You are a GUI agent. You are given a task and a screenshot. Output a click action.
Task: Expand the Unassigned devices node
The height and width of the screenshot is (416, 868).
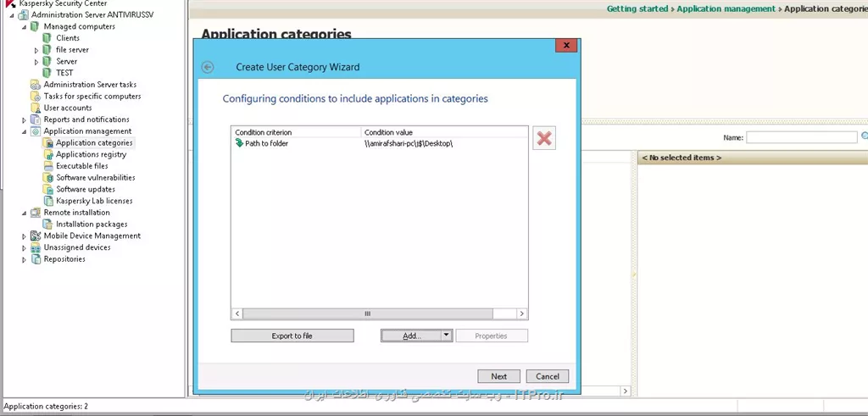pyautogui.click(x=24, y=248)
